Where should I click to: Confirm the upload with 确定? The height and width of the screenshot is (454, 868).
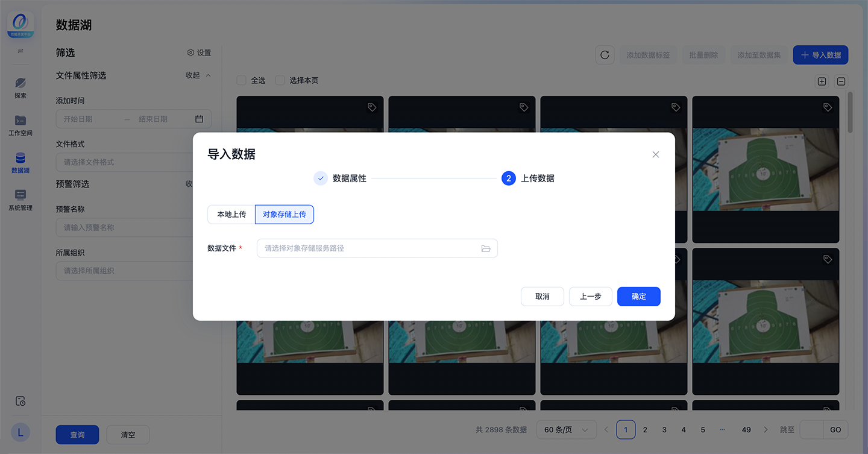click(639, 297)
